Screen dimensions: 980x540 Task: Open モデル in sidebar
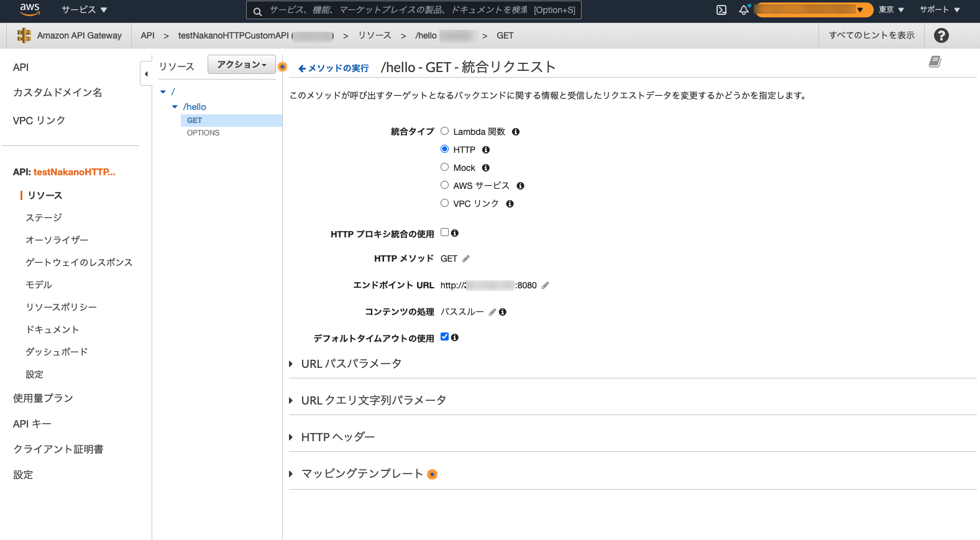(x=39, y=285)
